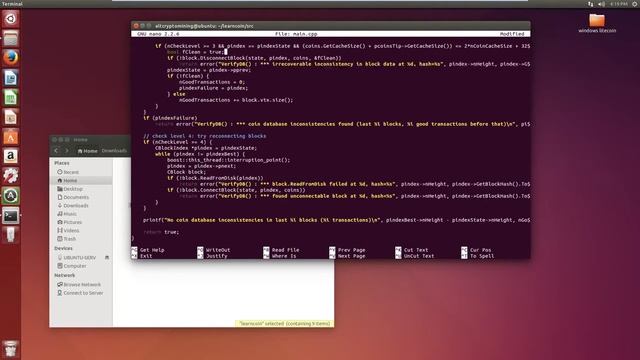Click the Cur Pos shortcut in nano
Image resolution: width=640 pixels, height=360 pixels.
(x=476, y=250)
